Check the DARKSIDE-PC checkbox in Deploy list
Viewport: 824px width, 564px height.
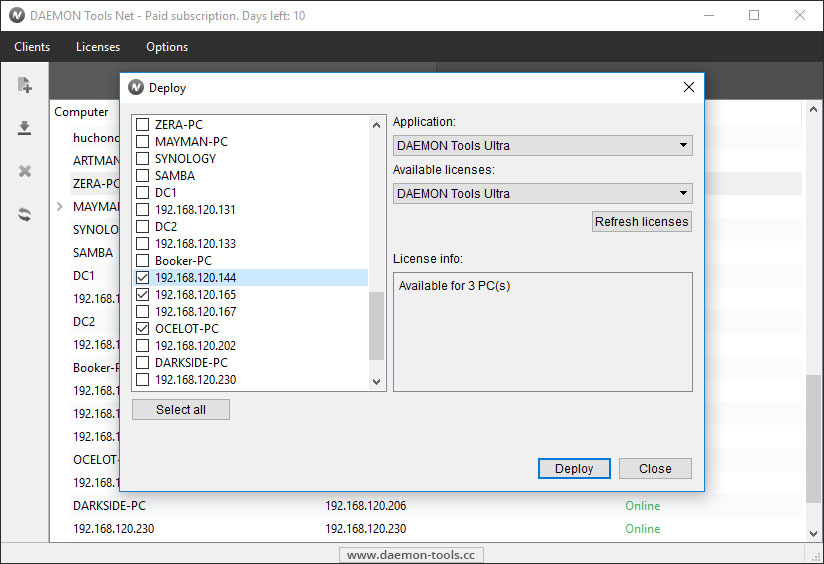click(x=142, y=363)
